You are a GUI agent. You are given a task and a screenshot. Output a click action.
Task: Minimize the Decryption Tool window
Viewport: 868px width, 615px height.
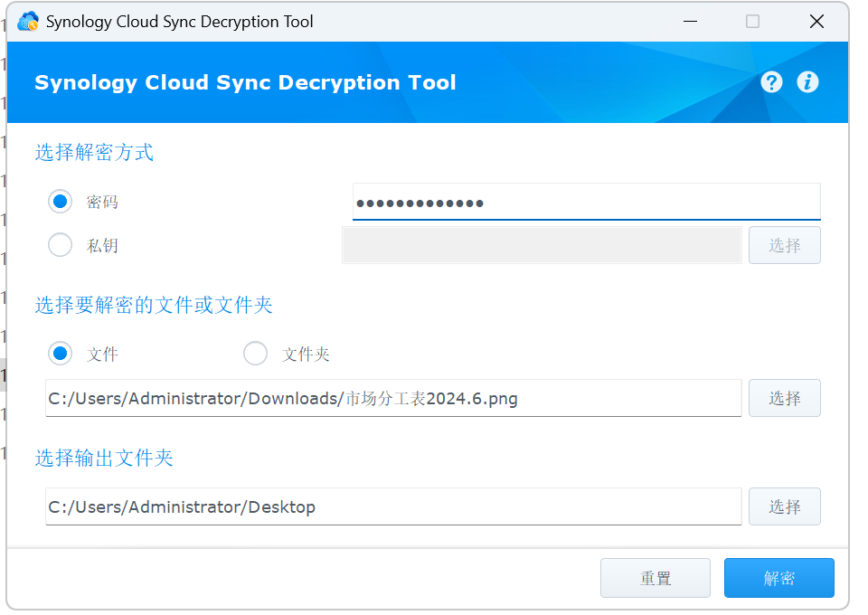pyautogui.click(x=690, y=21)
